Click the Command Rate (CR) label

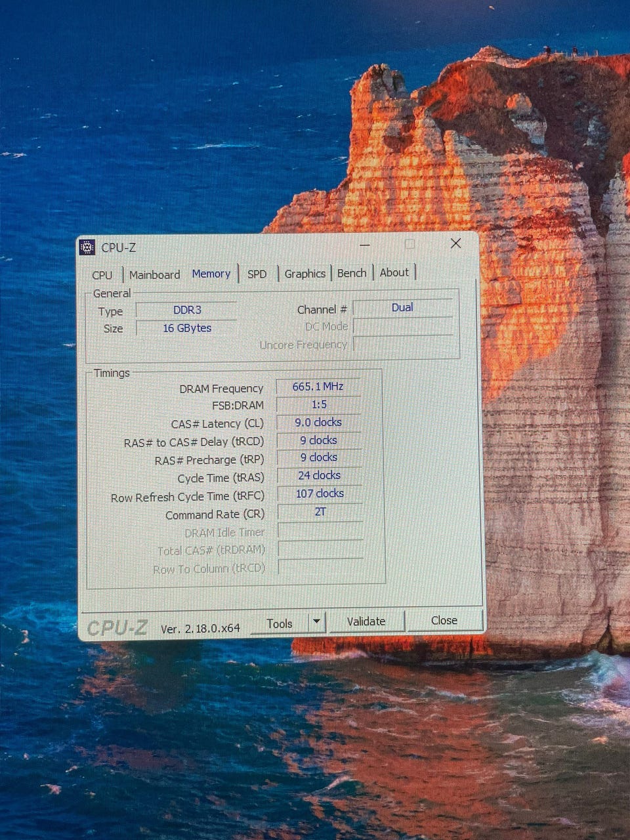[215, 515]
